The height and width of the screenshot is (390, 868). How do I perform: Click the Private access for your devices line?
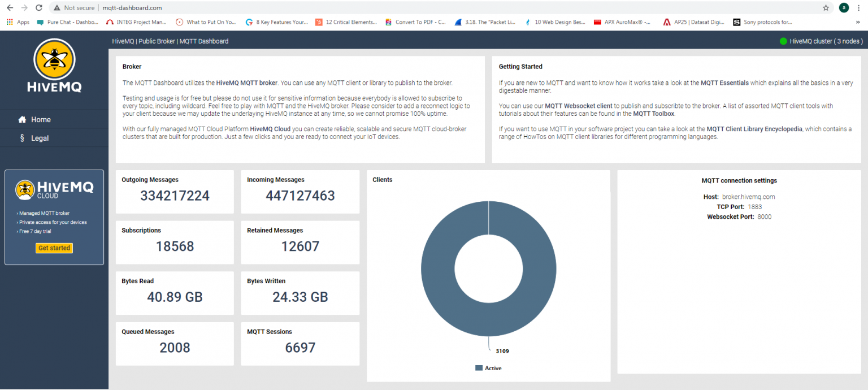52,222
